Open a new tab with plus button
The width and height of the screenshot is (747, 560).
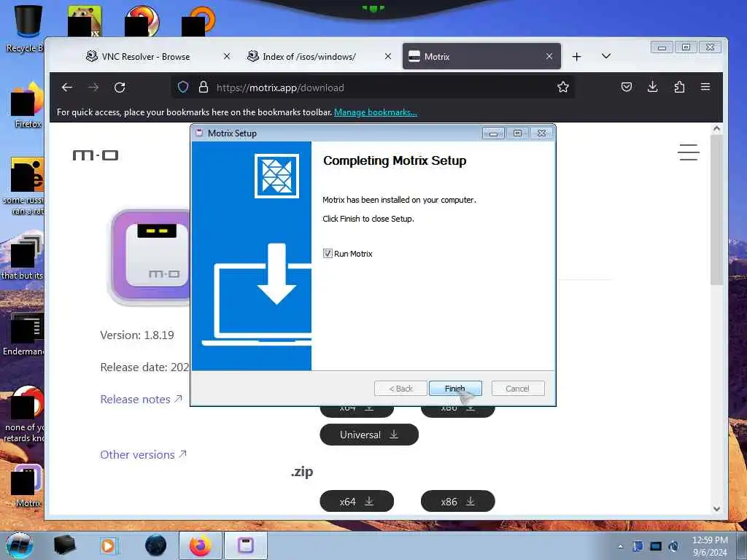[576, 57]
